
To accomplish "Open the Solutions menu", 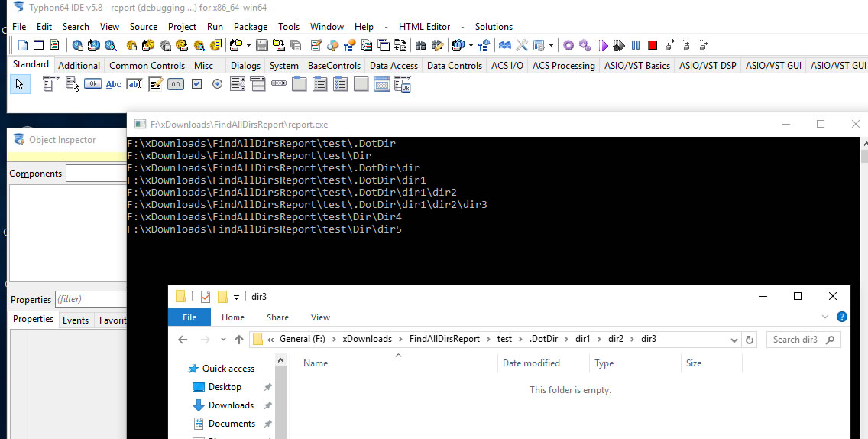I will click(494, 27).
